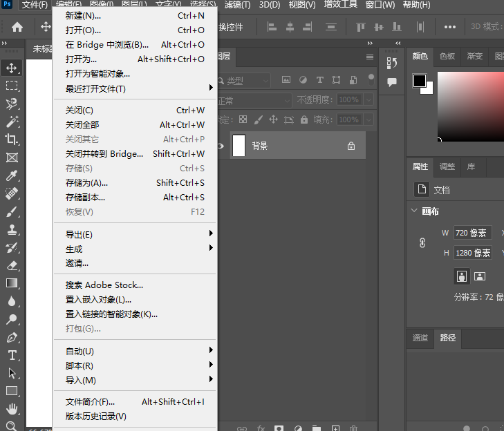The height and width of the screenshot is (431, 504).
Task: Expand the 生成 submenu
Action: point(135,249)
